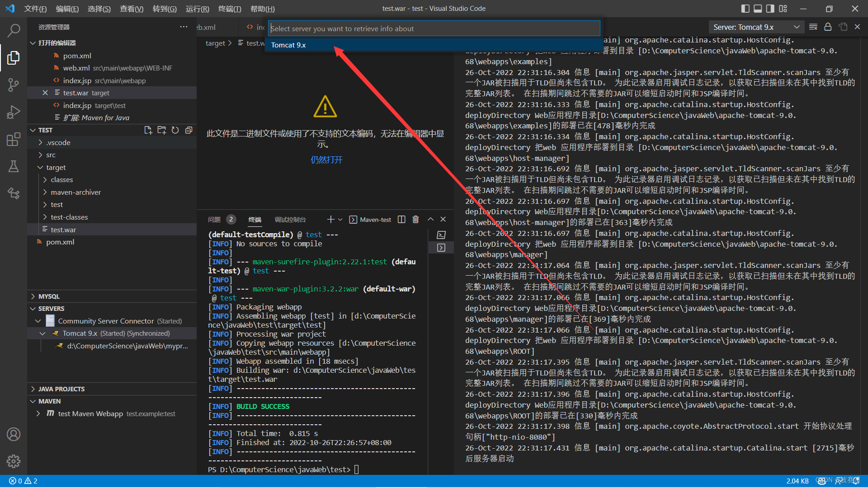Open the Testing flask view
The height and width of the screenshot is (488, 868).
14,166
